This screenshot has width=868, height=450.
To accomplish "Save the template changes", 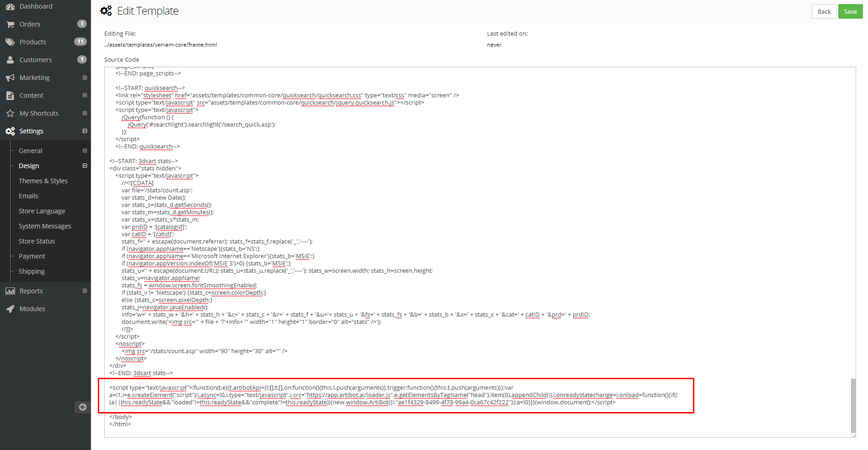I will [850, 11].
